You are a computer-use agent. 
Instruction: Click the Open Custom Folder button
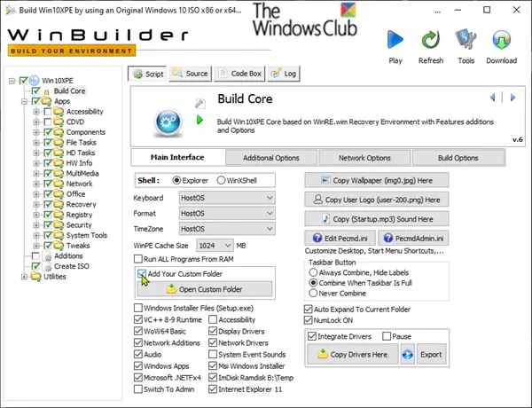pyautogui.click(x=205, y=289)
